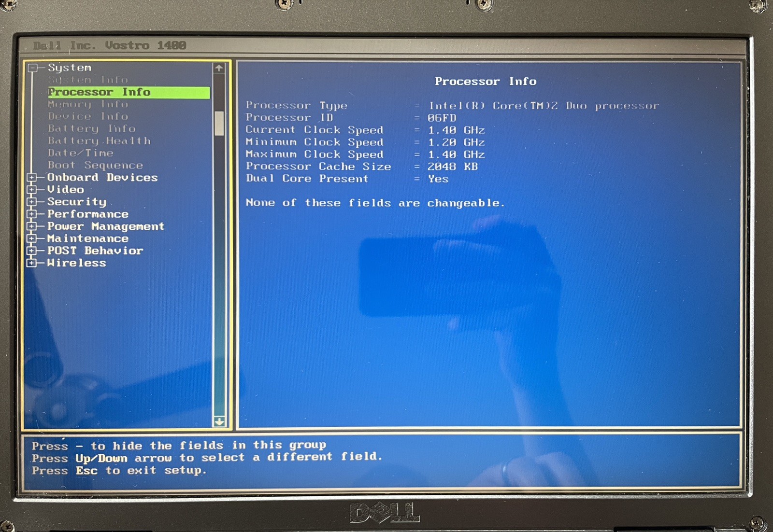
Task: Select the System Info entry
Action: pos(88,80)
